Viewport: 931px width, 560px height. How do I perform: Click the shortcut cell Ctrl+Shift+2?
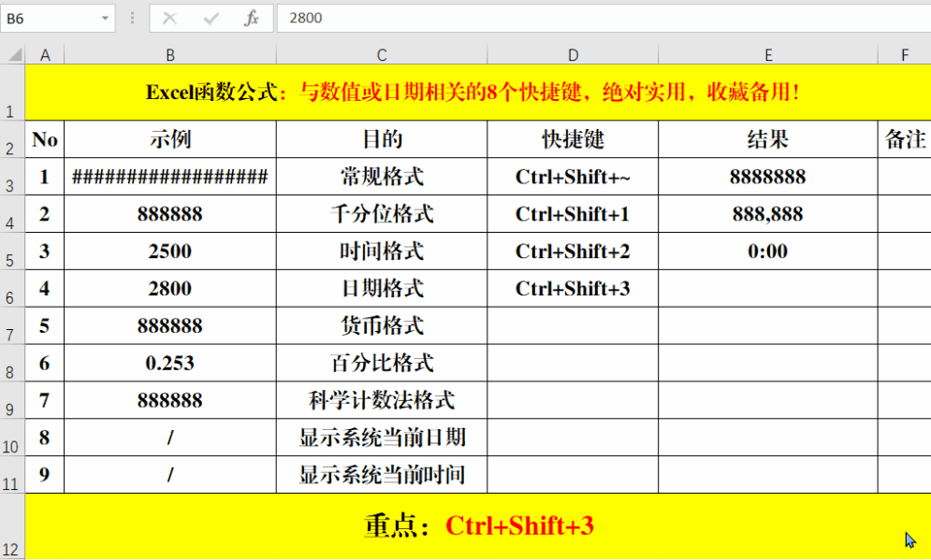573,251
